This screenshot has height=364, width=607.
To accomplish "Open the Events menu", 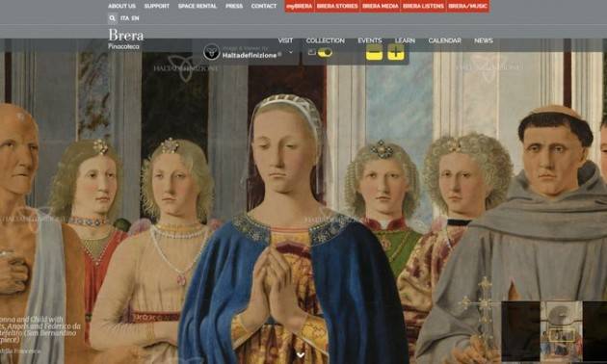I will pos(370,40).
